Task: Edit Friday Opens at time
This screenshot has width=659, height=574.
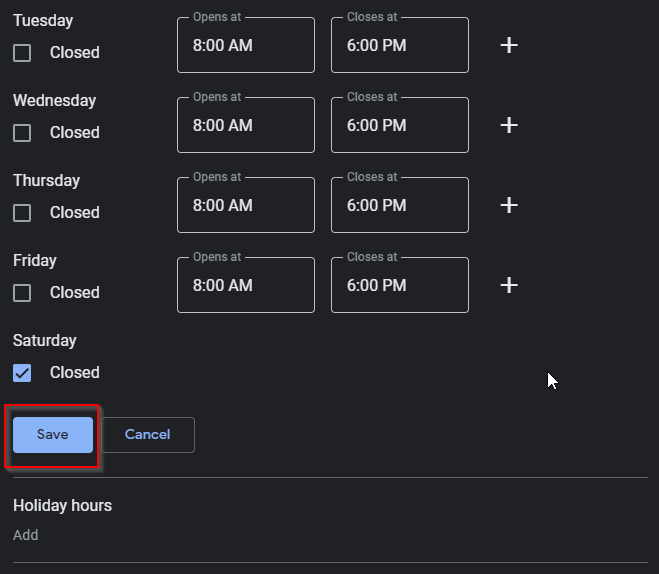Action: coord(246,286)
